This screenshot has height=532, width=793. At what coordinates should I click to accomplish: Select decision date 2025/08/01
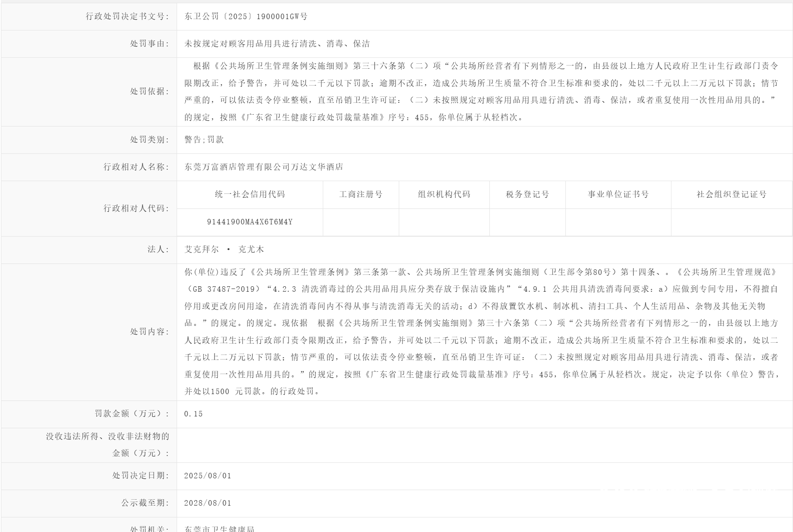pos(208,476)
